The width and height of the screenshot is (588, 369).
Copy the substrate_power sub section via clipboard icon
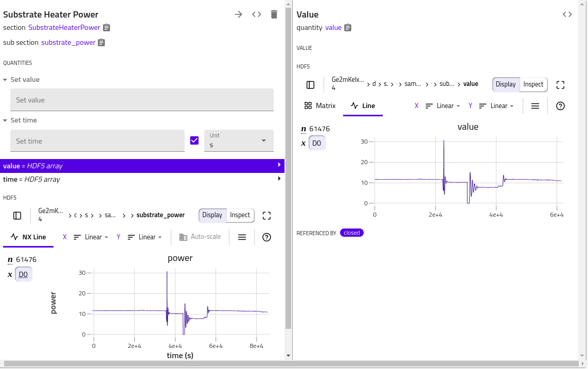[x=101, y=43]
